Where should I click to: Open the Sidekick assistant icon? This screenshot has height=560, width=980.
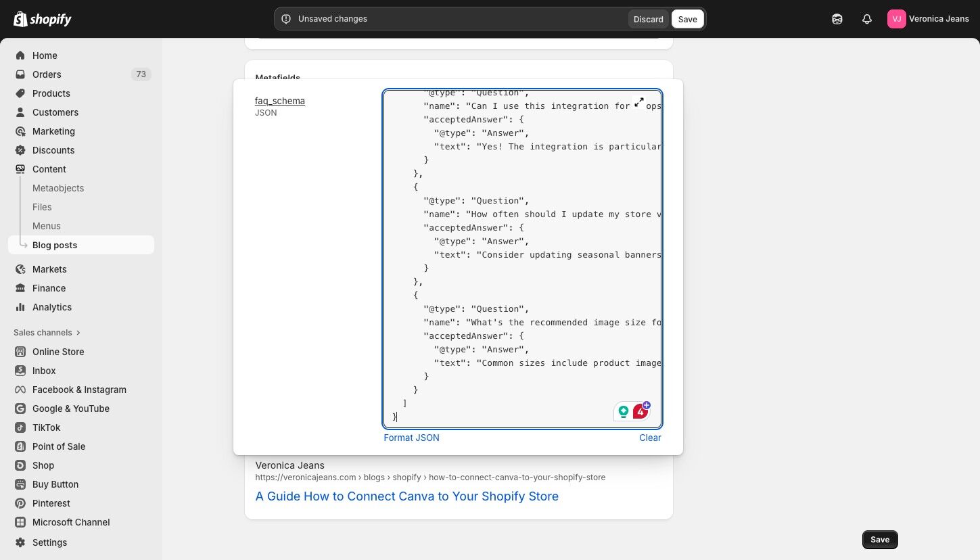[x=837, y=19]
